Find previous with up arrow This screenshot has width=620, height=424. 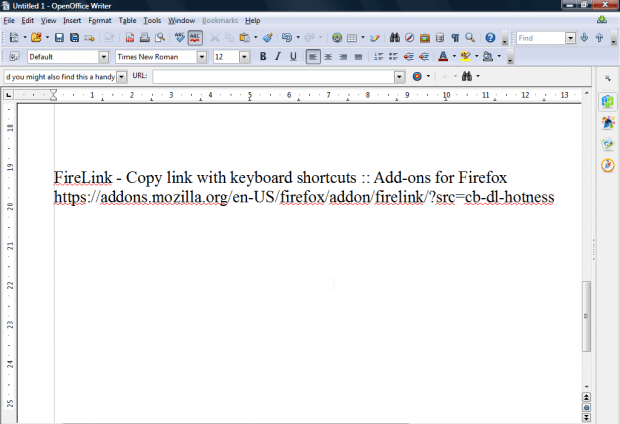599,38
